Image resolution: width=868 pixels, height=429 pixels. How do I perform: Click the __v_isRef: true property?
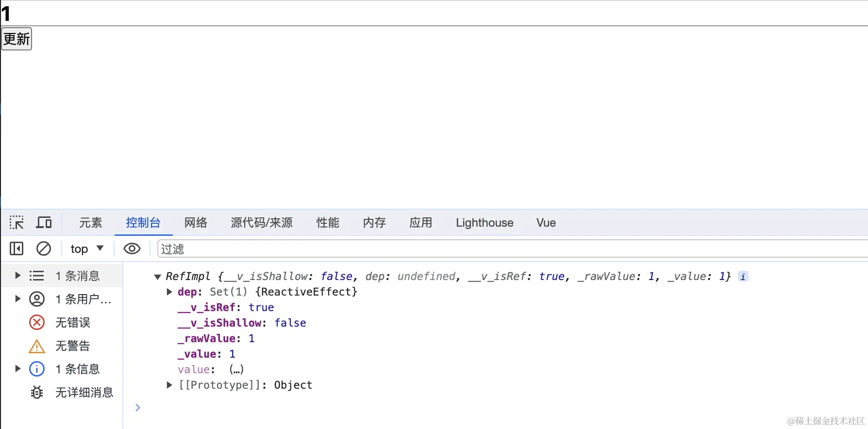pyautogui.click(x=226, y=307)
